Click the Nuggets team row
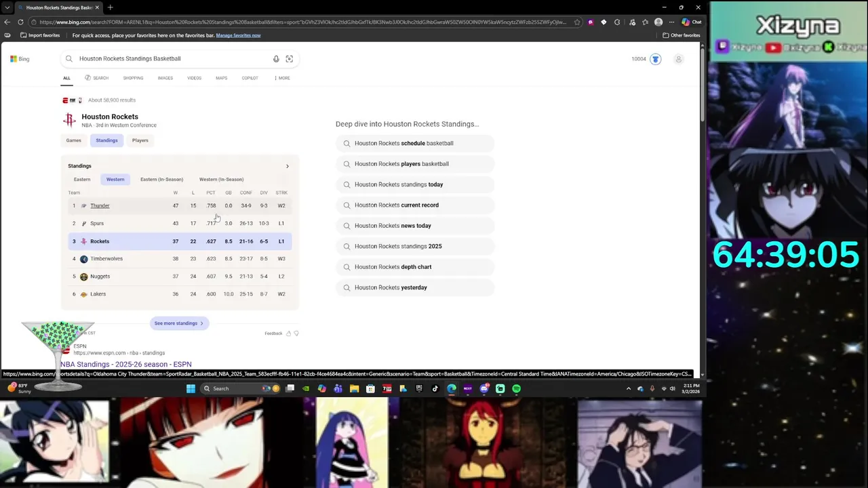 [x=180, y=277]
